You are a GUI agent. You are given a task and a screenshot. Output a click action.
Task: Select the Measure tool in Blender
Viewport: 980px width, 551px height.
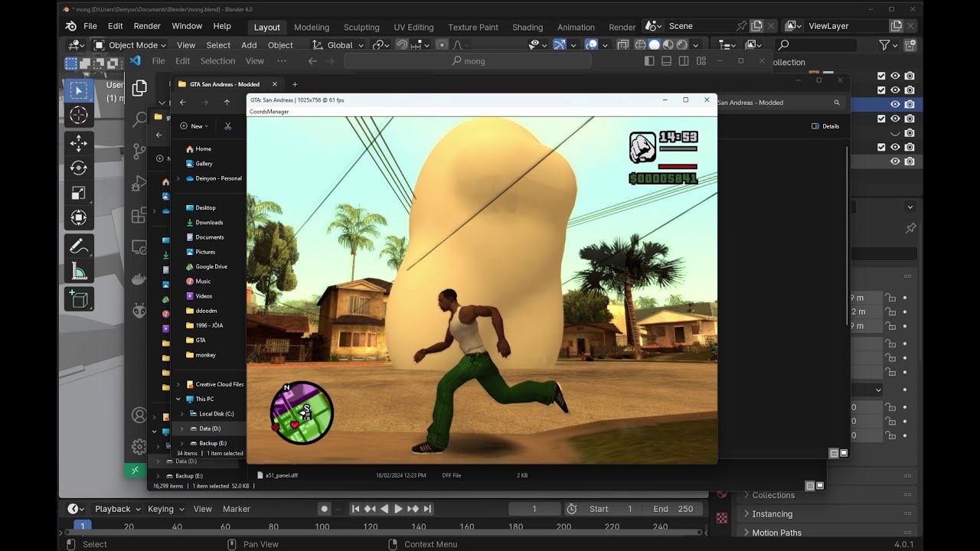[x=78, y=271]
